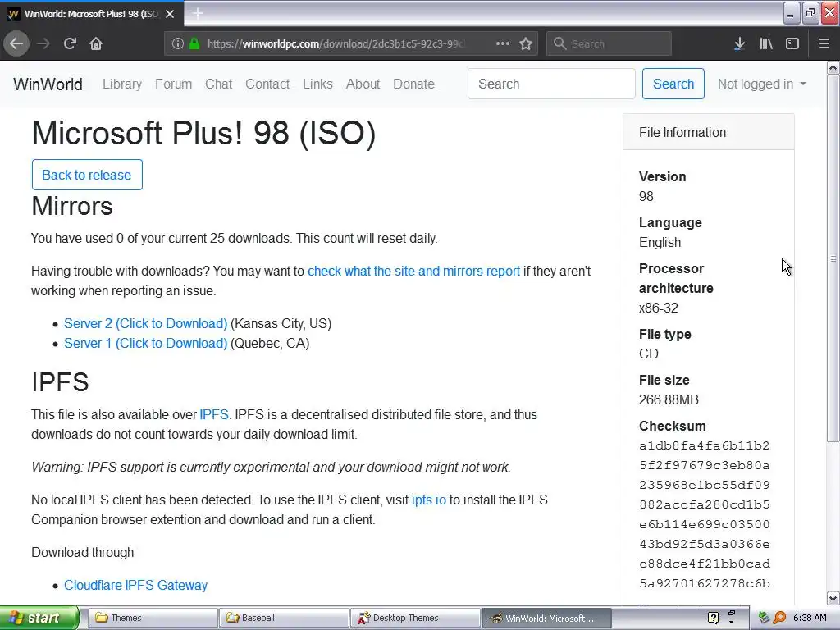840x630 pixels.
Task: Focus the WinWorld site search field
Action: coord(551,84)
